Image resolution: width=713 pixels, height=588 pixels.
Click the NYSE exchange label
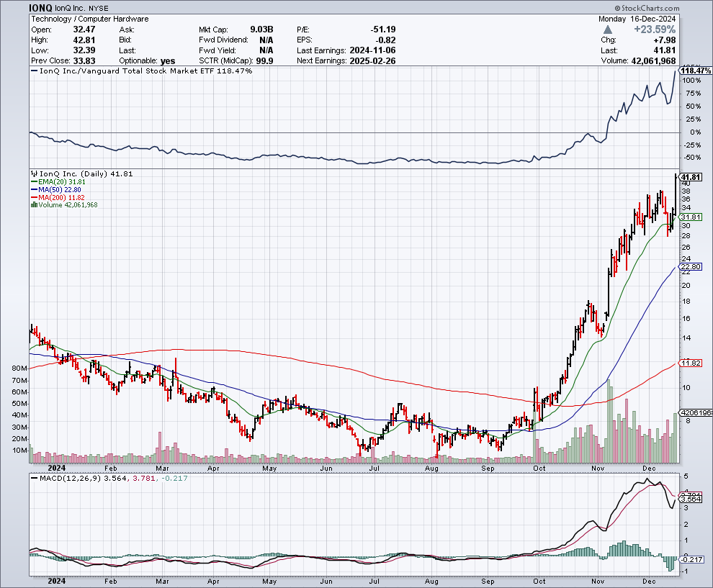97,8
